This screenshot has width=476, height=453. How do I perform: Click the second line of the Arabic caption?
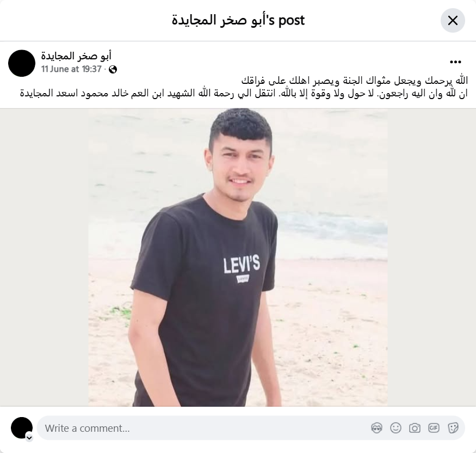tap(244, 93)
